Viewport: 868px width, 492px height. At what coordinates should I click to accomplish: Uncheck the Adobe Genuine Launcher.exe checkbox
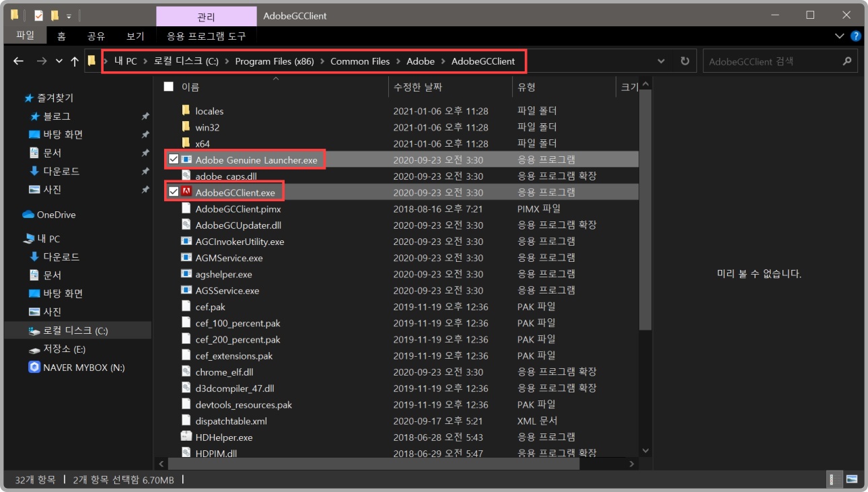coord(174,160)
